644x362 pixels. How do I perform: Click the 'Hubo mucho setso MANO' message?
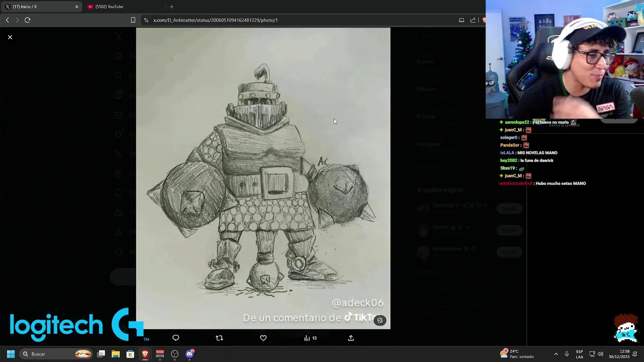point(560,184)
